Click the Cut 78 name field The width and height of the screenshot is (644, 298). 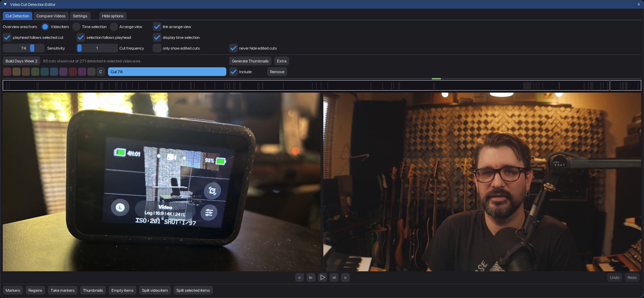point(167,72)
